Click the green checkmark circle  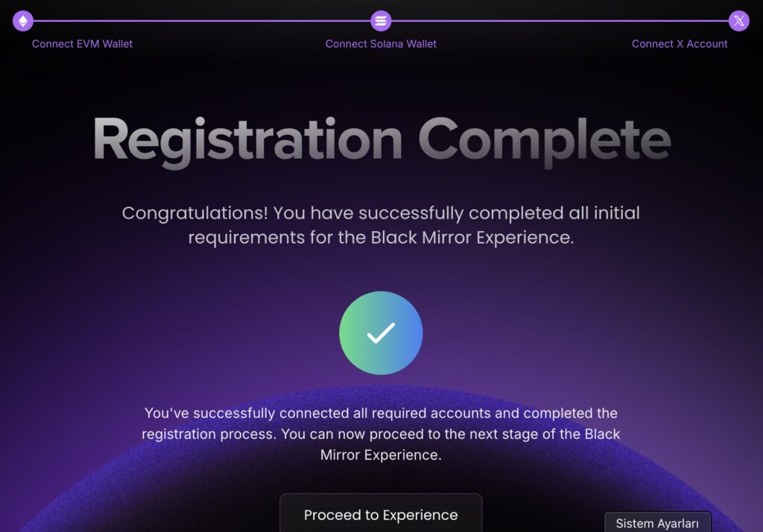(x=381, y=333)
